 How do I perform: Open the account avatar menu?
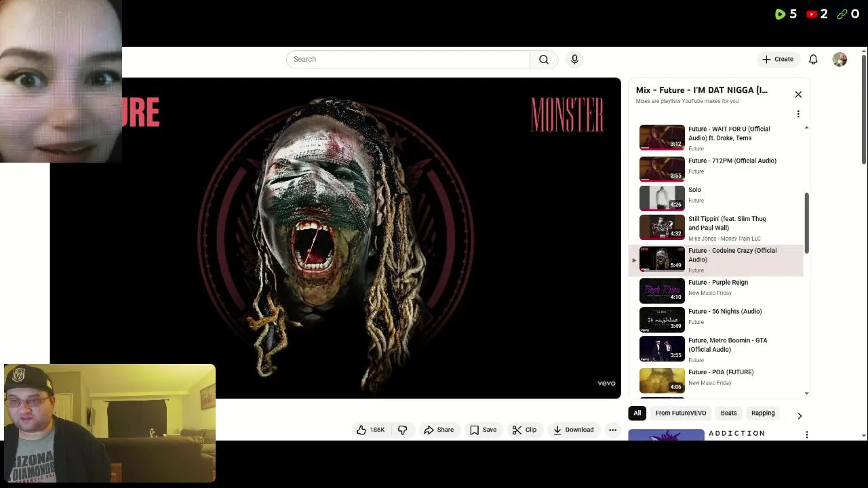[840, 60]
